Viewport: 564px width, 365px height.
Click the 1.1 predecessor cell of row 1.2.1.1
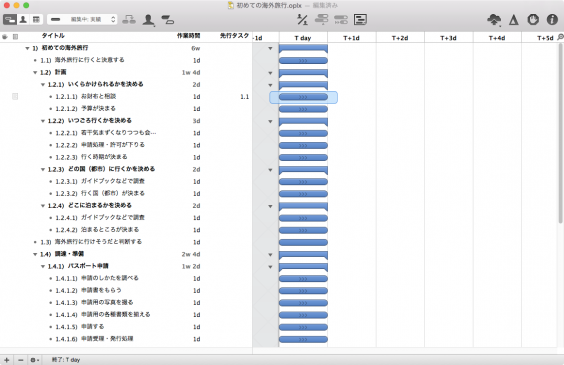coord(245,97)
